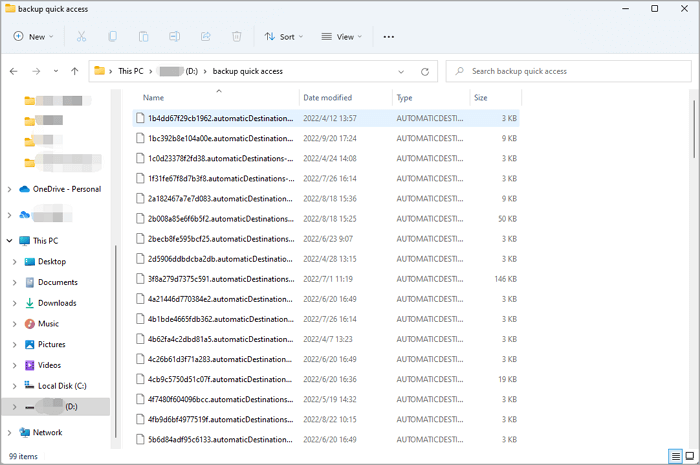The height and width of the screenshot is (465, 700).
Task: Click the Rename icon in toolbar
Action: (x=175, y=37)
